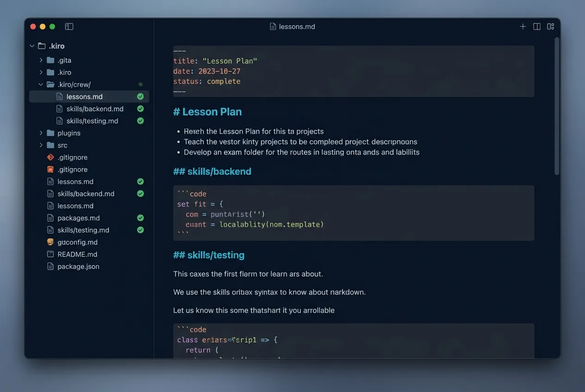Screen dimensions: 585x392
Task: Click the stacked icon of gitconfig.md
Action: click(50, 242)
